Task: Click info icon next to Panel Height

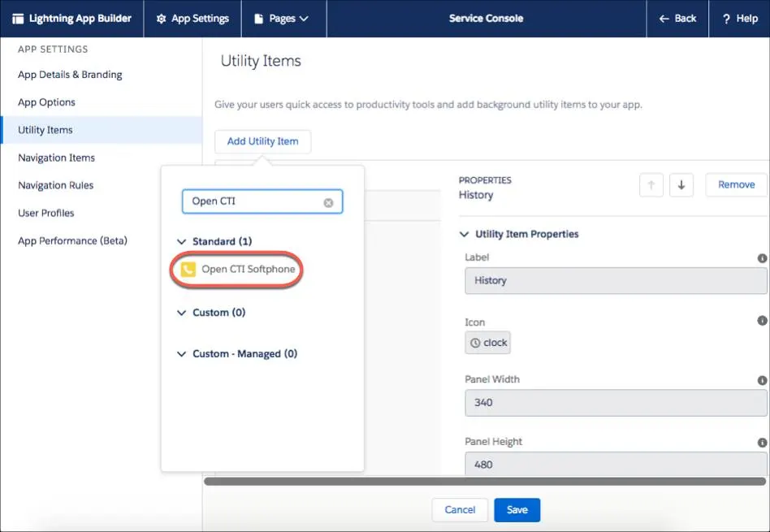Action: pyautogui.click(x=762, y=442)
